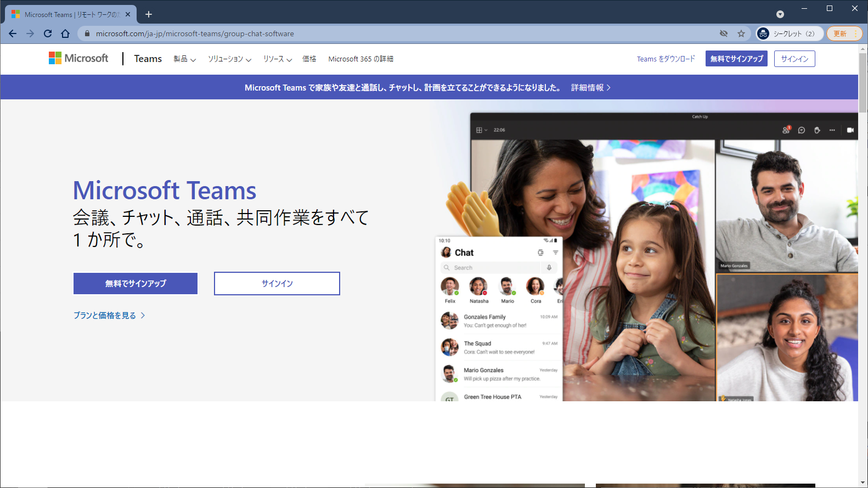View site info via lock icon
Image resolution: width=868 pixels, height=488 pixels.
click(87, 33)
